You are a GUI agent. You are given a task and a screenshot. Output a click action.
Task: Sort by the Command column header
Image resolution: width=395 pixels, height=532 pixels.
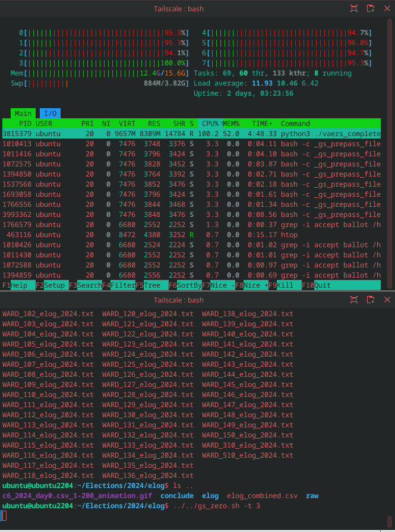295,124
